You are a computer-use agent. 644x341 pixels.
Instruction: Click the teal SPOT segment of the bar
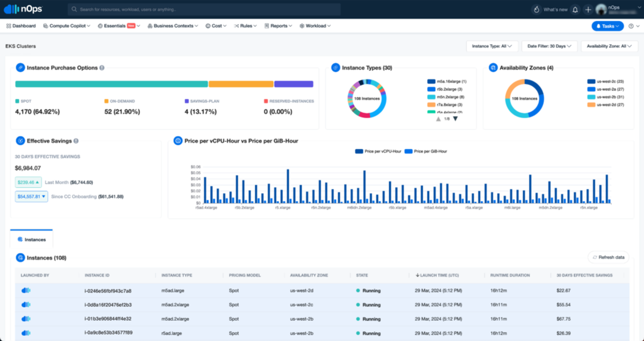(111, 84)
